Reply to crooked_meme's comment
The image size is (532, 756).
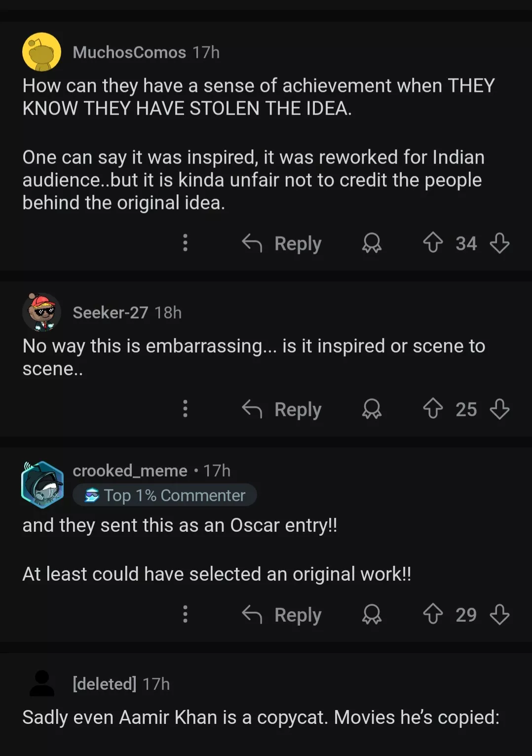pyautogui.click(x=282, y=614)
